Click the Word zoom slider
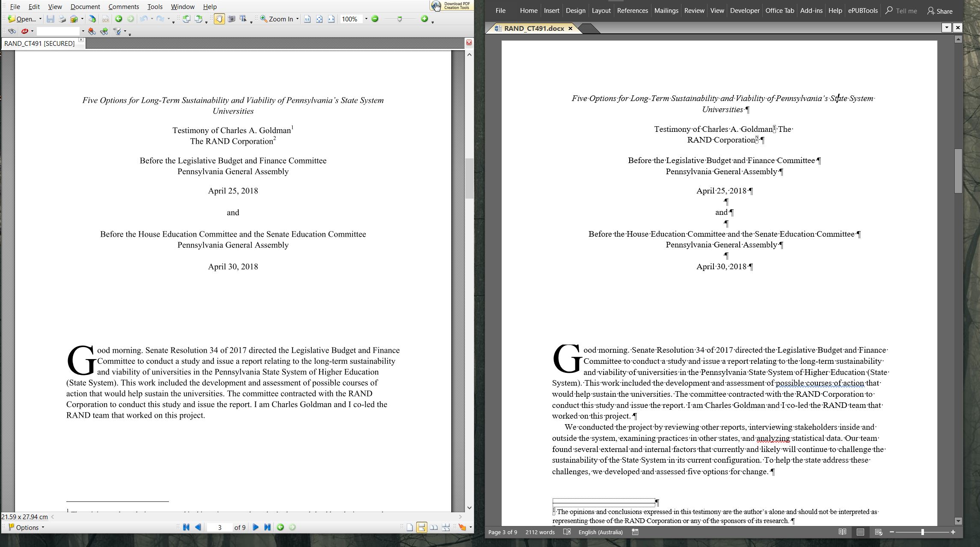Image resolution: width=980 pixels, height=547 pixels. point(922,532)
